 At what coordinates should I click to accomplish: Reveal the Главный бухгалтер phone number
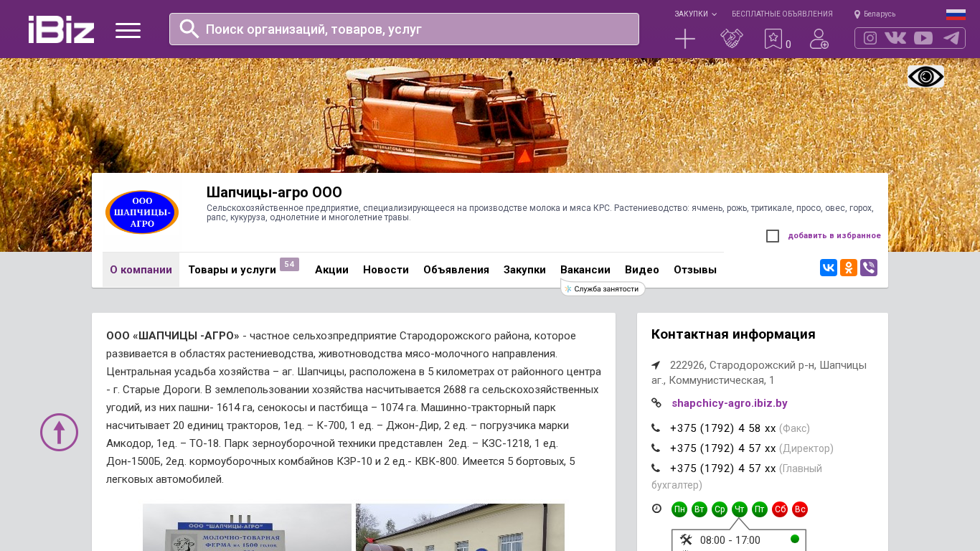(x=722, y=468)
